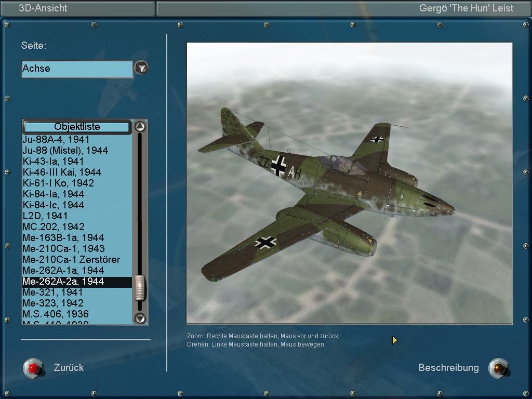Select Me-163B-1a, 1944
Image resolution: width=532 pixels, height=399 pixels.
click(77, 237)
